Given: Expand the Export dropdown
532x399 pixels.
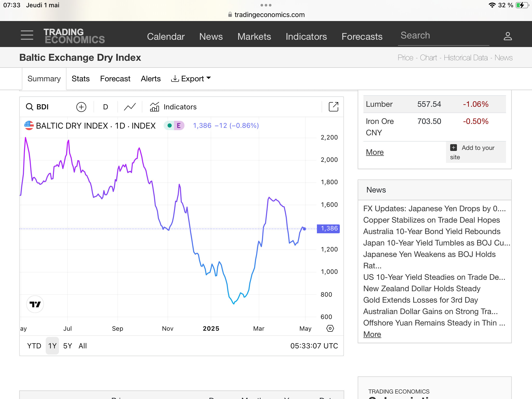Looking at the screenshot, I should (x=191, y=78).
